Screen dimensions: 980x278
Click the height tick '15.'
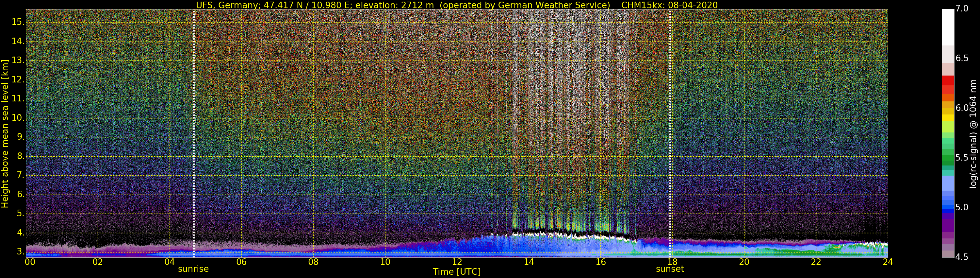[x=18, y=22]
